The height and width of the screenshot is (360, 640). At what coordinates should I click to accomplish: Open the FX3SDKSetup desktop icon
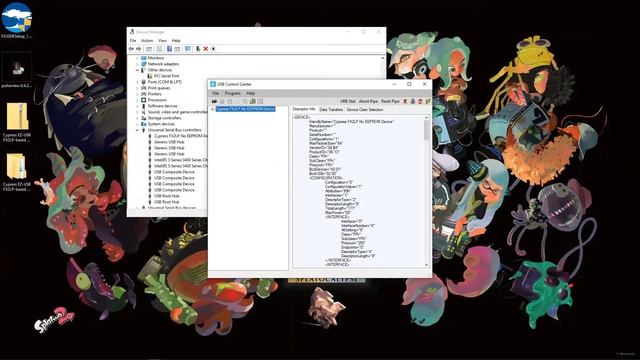pos(16,20)
